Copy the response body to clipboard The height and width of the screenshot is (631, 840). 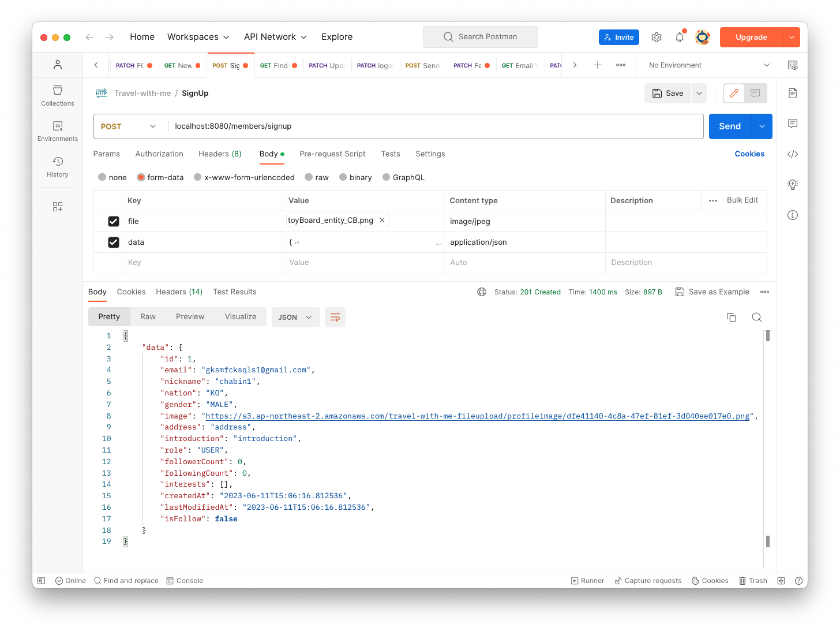point(732,317)
